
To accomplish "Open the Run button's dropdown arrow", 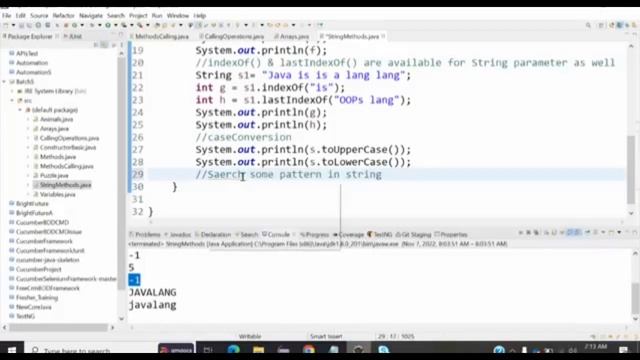I will (115, 25).
